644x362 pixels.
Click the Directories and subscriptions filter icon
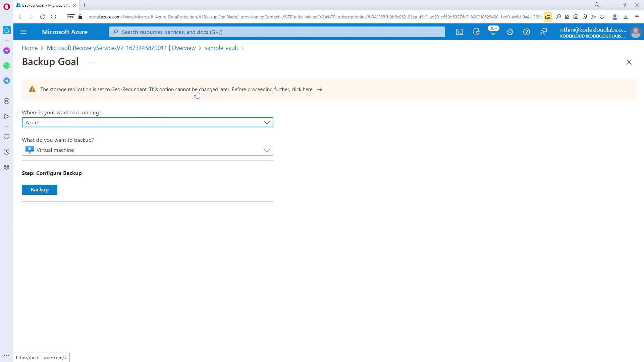click(476, 32)
